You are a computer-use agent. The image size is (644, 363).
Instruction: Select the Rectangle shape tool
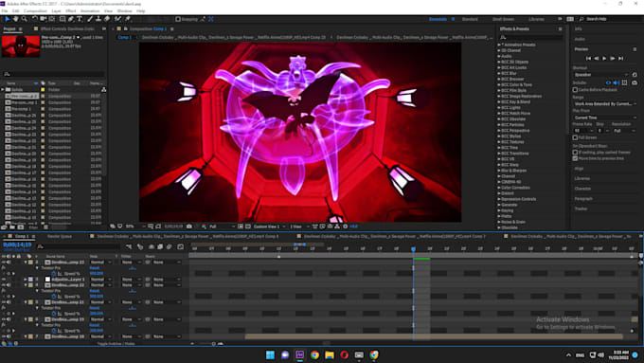[x=63, y=19]
